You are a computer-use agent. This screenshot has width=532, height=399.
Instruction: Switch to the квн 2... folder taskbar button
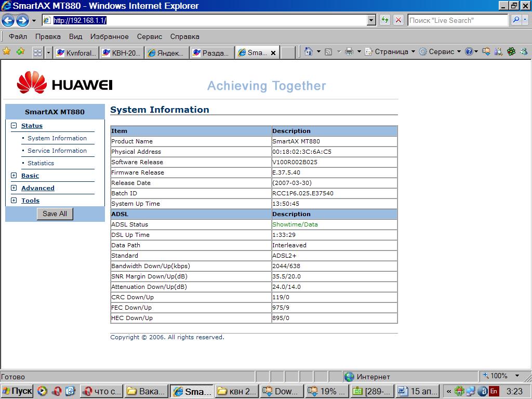tap(237, 391)
